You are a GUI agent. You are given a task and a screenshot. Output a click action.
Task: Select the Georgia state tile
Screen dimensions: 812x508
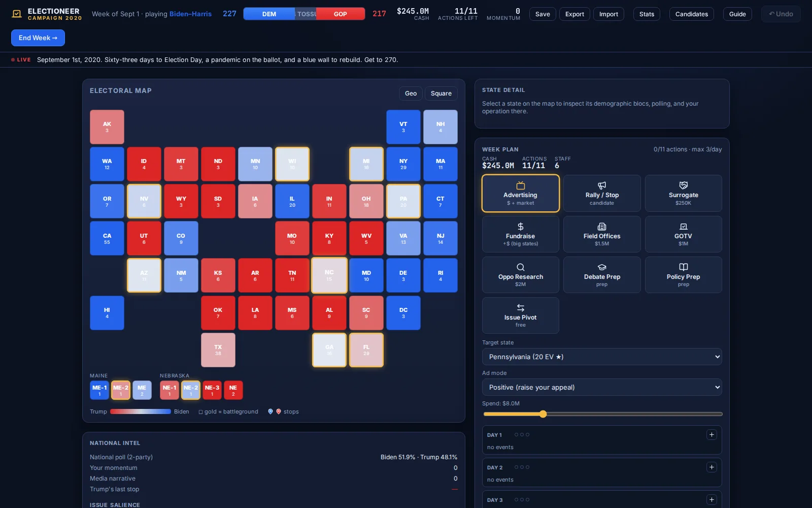coord(329,350)
